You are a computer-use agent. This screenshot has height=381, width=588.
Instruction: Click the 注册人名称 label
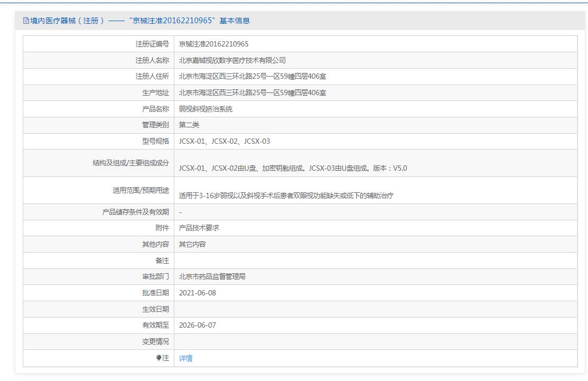[152, 60]
